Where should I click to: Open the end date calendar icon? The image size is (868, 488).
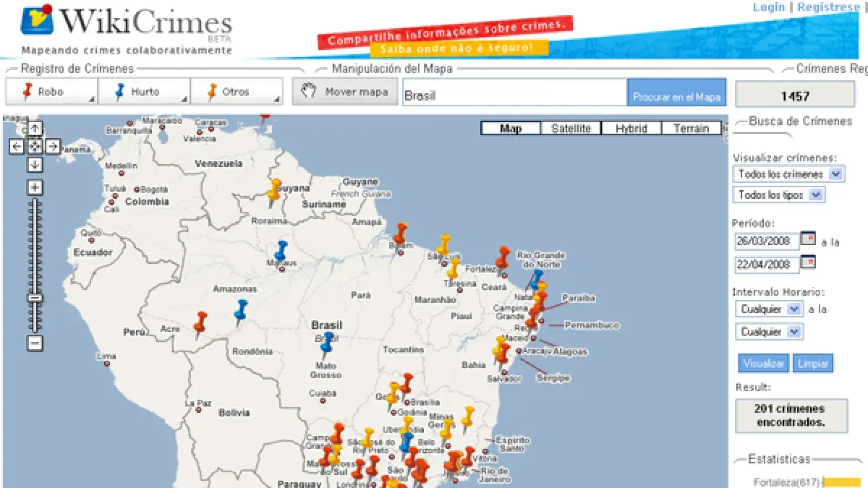pos(808,263)
